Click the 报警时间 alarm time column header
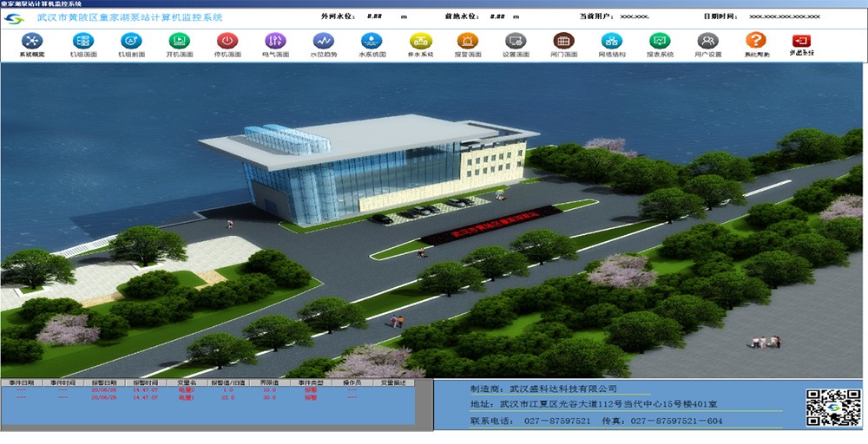The height and width of the screenshot is (444, 868). [x=146, y=382]
